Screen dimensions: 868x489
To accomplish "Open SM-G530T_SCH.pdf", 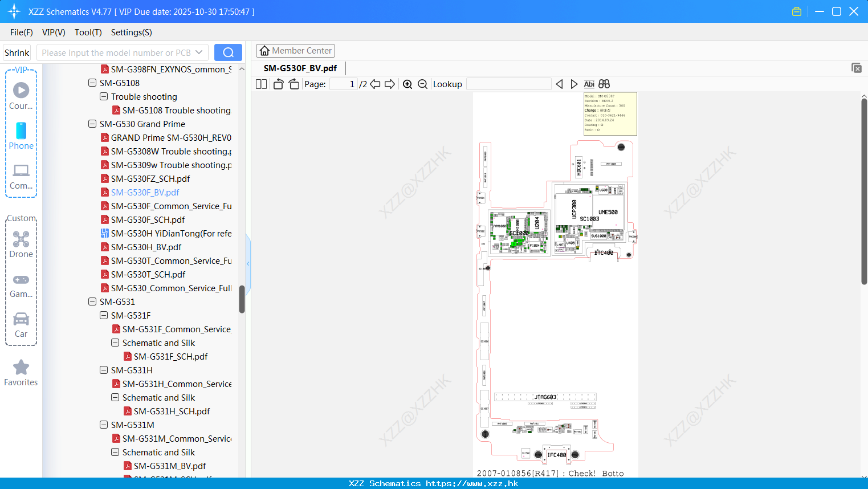I will pos(148,274).
